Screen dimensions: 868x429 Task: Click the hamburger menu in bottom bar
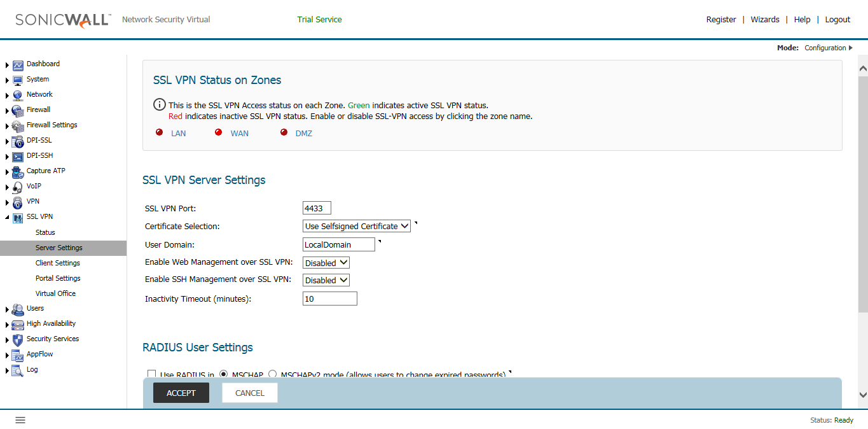[20, 419]
